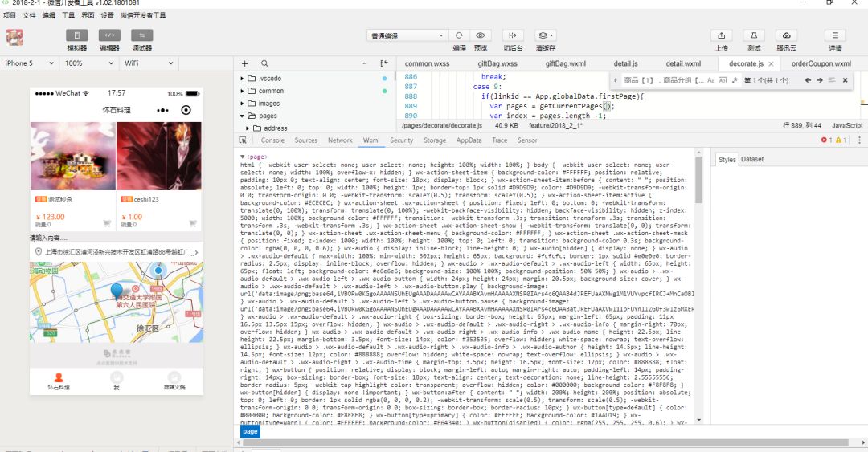Viewport: 868px width, 452px height.
Task: Toggle the 调试器 debugger panel button
Action: 141,35
